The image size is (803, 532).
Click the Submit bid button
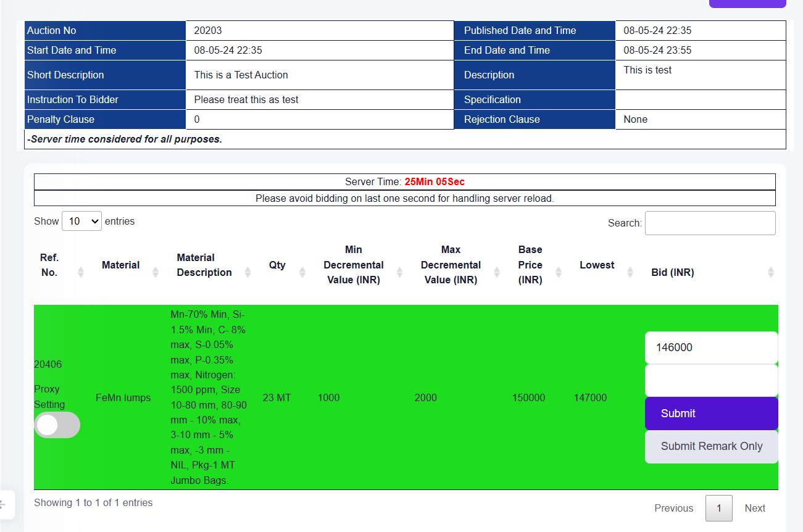coord(711,414)
